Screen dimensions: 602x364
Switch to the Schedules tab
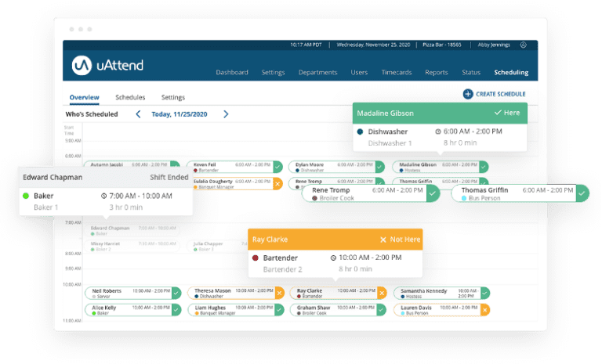tap(130, 97)
